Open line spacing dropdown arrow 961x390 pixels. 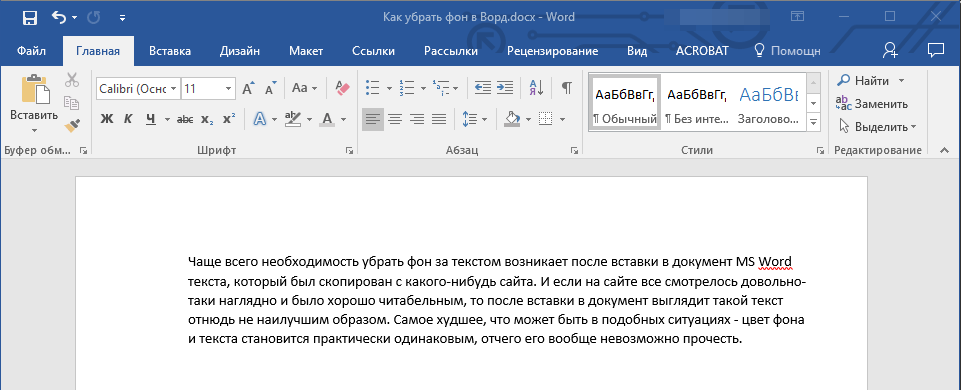484,119
